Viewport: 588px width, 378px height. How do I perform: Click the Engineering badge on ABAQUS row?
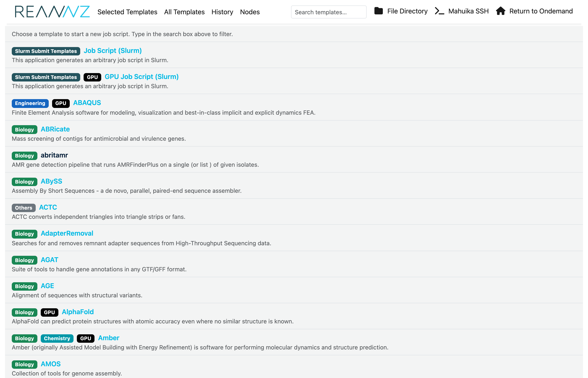click(30, 103)
